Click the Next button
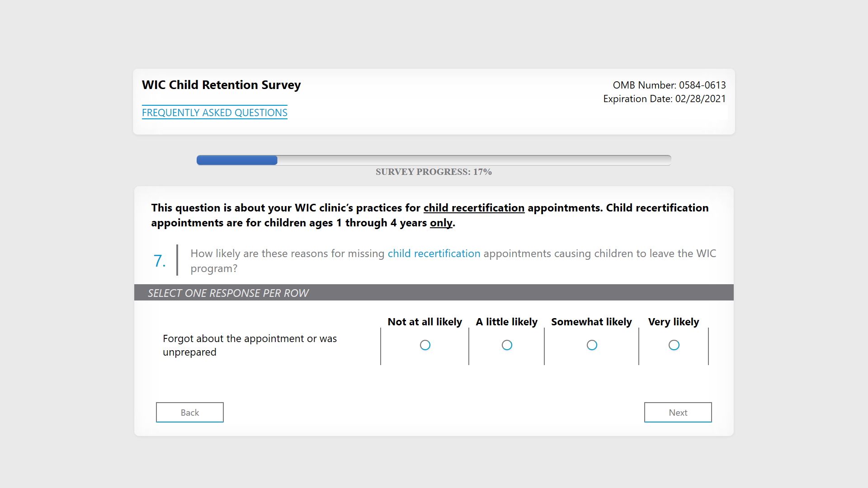 678,413
